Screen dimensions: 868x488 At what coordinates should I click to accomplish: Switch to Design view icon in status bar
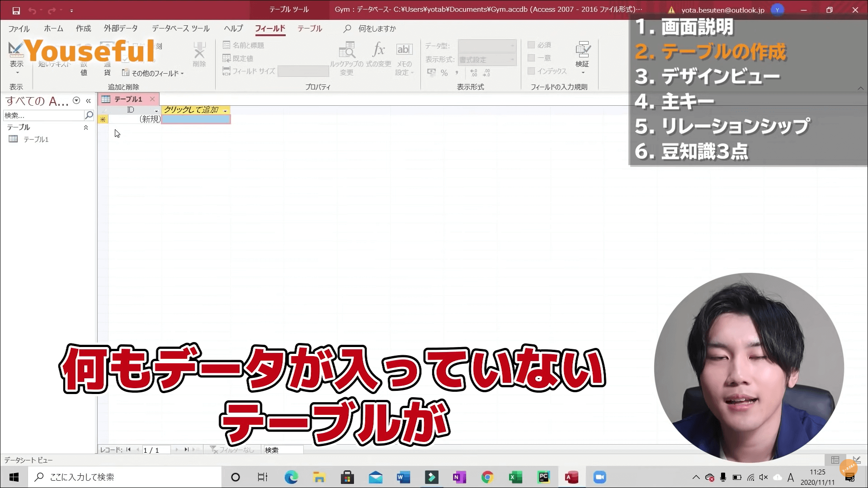click(x=856, y=460)
